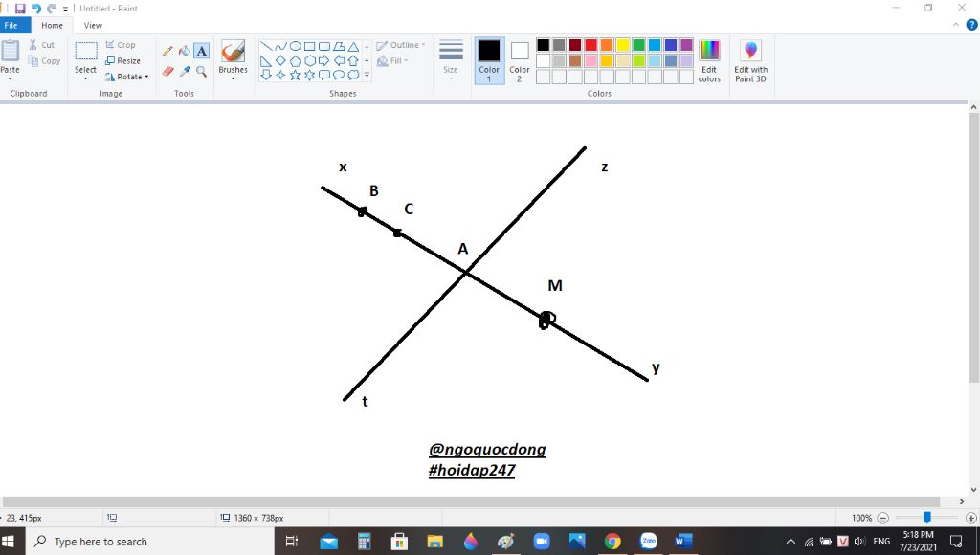Click the Save icon in title bar
The height and width of the screenshot is (555, 980).
click(20, 9)
